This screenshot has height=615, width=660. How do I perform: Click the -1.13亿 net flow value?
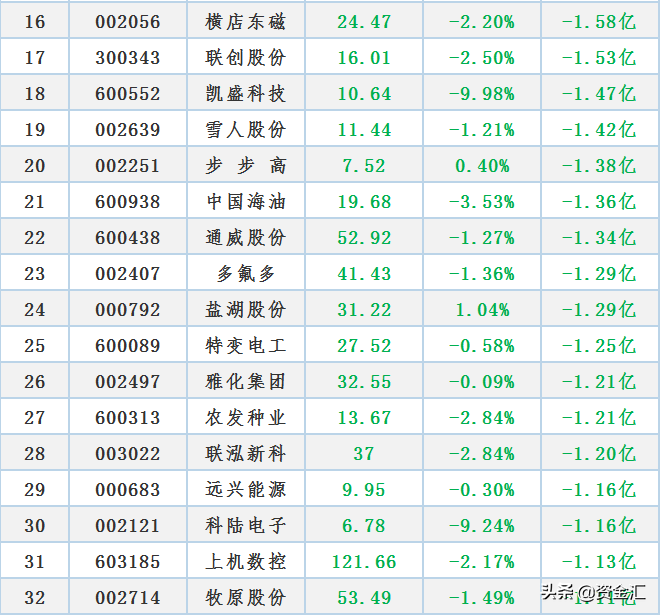click(x=599, y=562)
